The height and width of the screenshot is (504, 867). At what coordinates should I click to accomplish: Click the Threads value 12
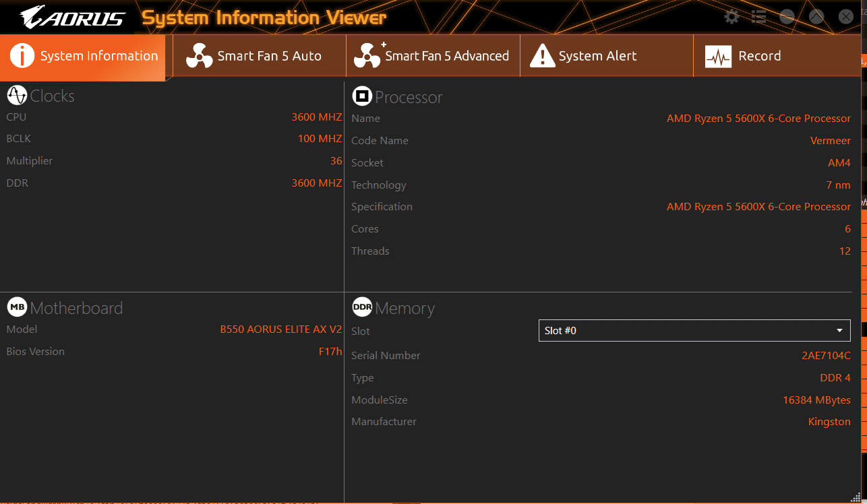tap(845, 251)
